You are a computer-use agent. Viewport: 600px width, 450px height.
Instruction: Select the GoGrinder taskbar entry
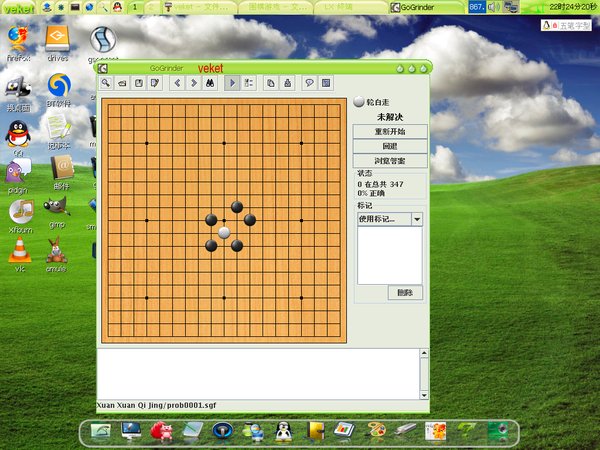click(x=426, y=7)
